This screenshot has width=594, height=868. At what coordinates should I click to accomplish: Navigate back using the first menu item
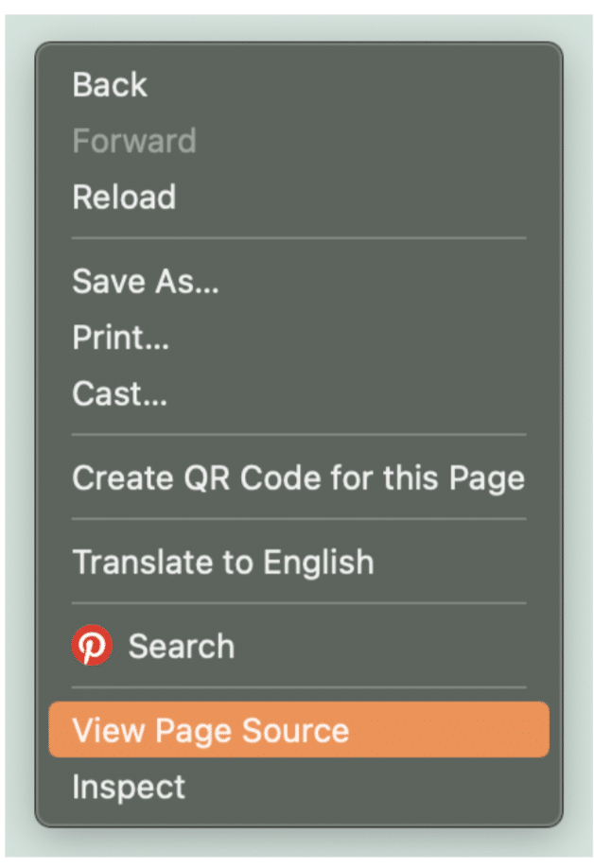[x=110, y=85]
